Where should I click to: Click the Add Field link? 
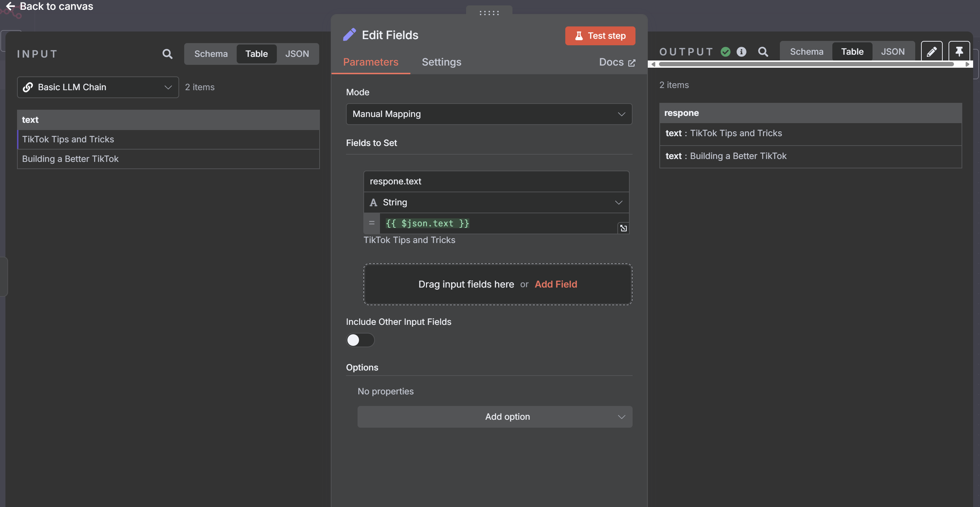pos(556,284)
